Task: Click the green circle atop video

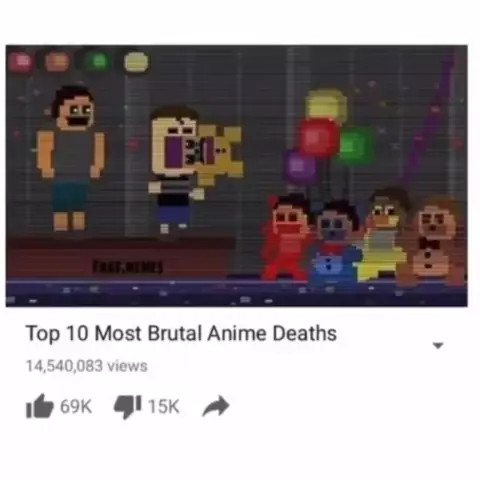Action: 98,61
